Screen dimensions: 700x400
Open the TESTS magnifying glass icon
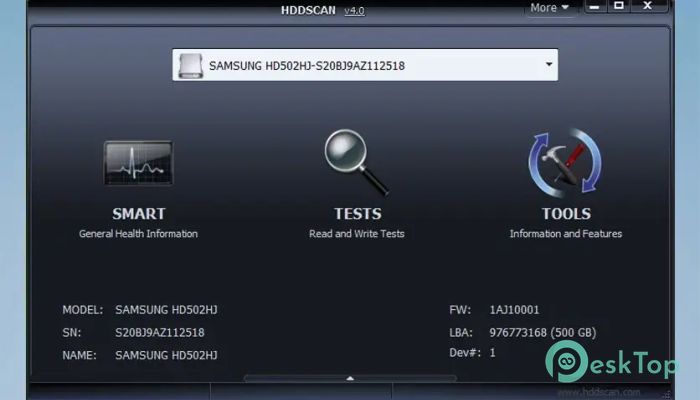click(356, 162)
